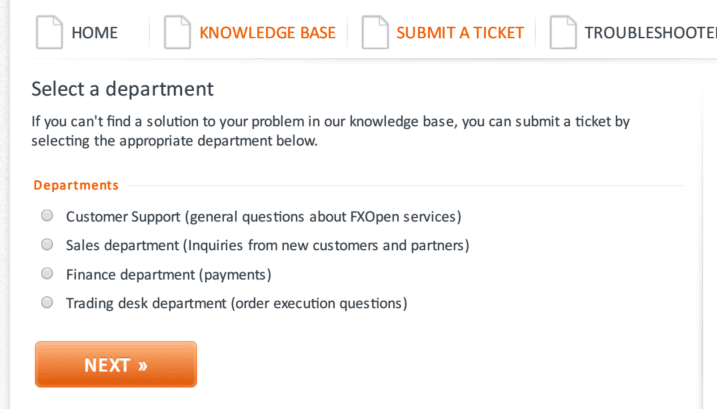
Task: Click the double arrow on the NEXT button
Action: pyautogui.click(x=143, y=366)
